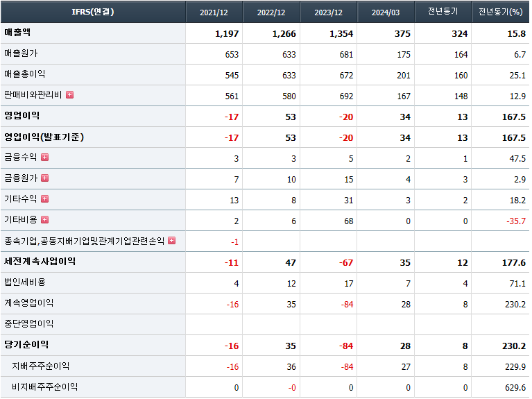Select the 매출액 row label
532x399 pixels.
point(17,33)
